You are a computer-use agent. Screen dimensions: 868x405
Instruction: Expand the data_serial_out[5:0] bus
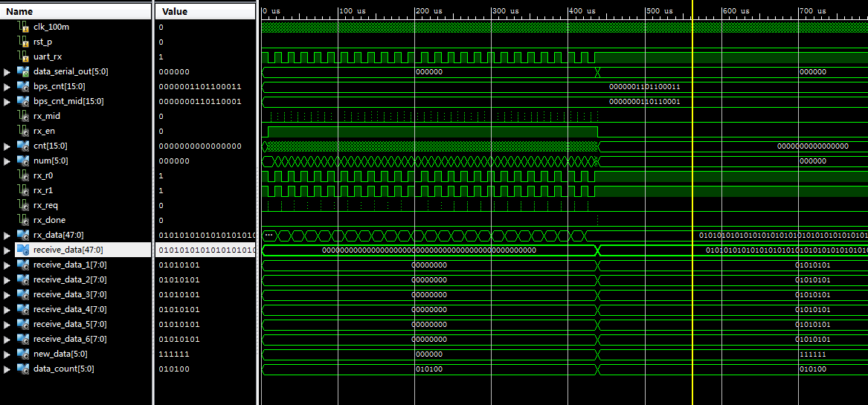point(7,71)
